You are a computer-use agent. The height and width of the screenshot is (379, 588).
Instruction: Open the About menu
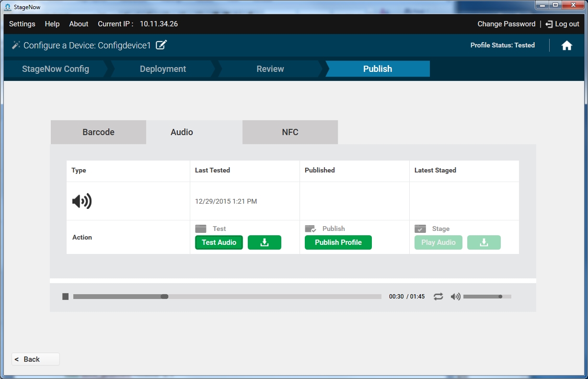pyautogui.click(x=79, y=24)
